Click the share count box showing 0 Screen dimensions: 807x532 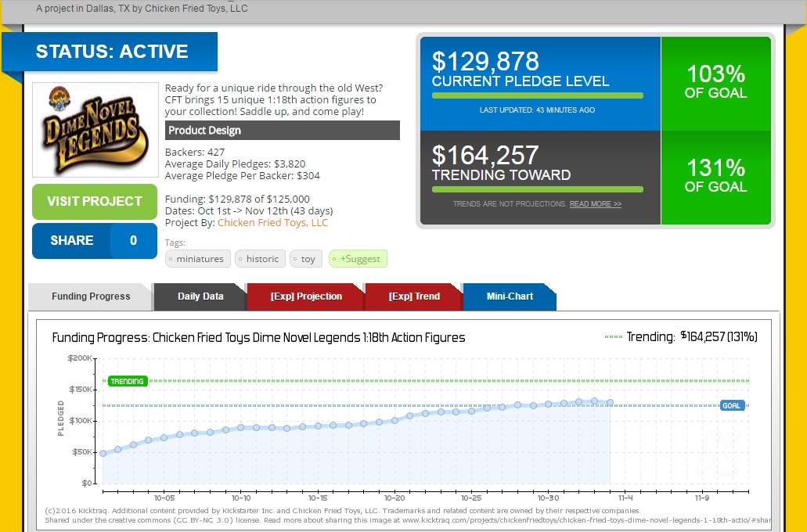[x=133, y=241]
